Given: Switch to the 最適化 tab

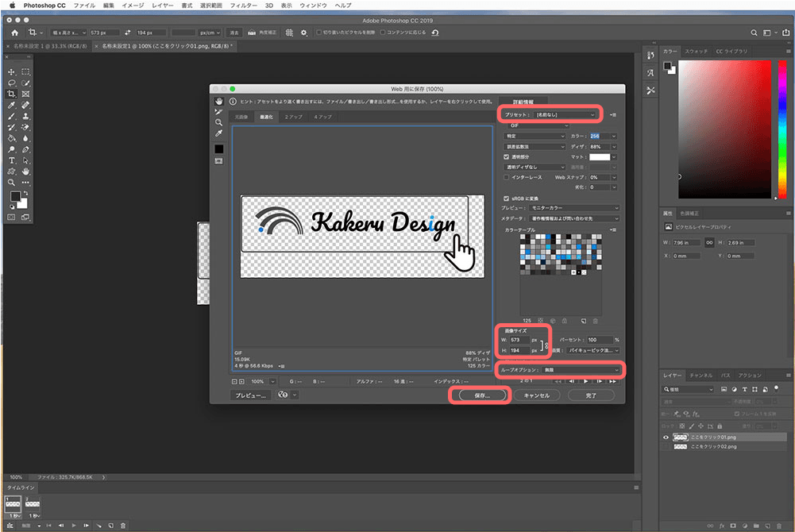Looking at the screenshot, I should (266, 117).
